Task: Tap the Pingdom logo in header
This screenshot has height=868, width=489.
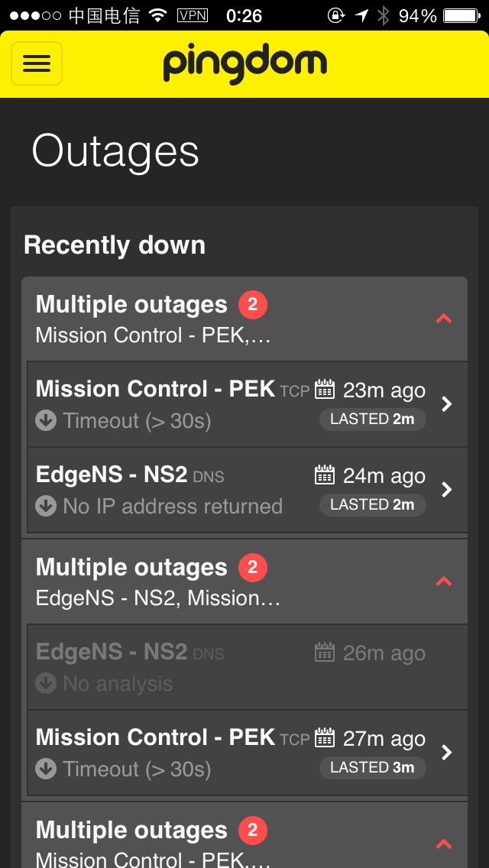Action: 244,63
